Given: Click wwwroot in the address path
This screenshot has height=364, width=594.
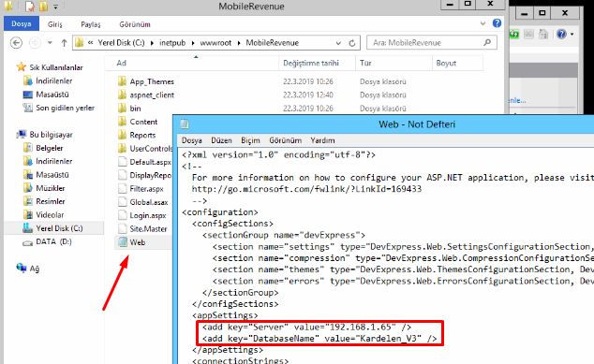Looking at the screenshot, I should coord(215,43).
